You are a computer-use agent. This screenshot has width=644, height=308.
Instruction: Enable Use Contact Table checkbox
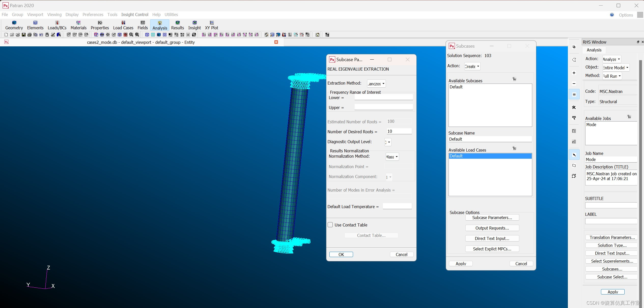point(330,225)
